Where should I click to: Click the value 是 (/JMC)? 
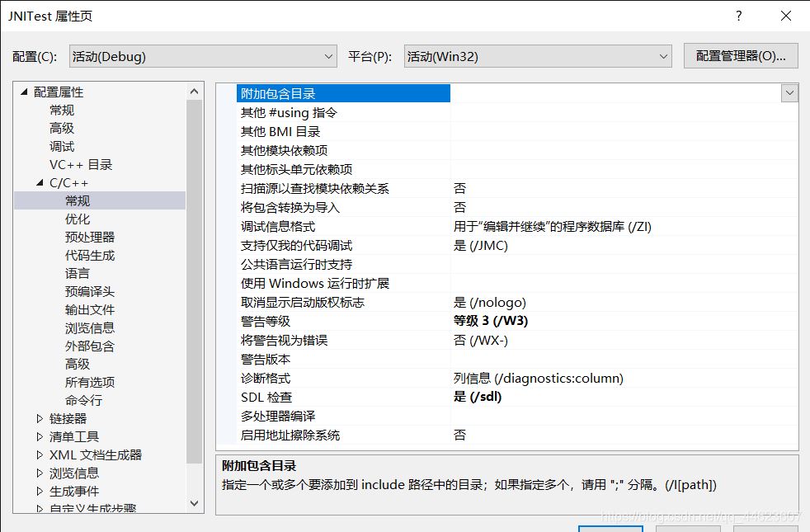tap(480, 245)
